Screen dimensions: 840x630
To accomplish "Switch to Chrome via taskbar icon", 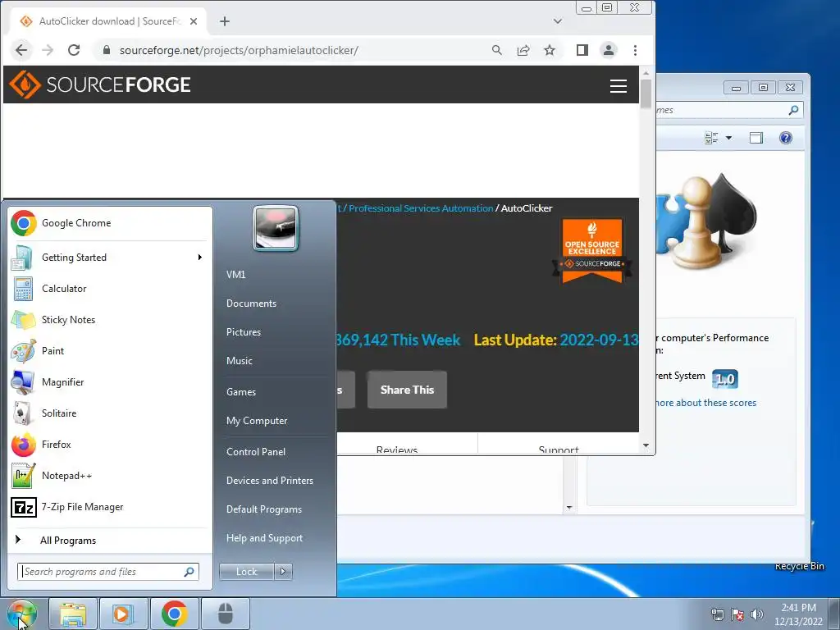I will (174, 614).
